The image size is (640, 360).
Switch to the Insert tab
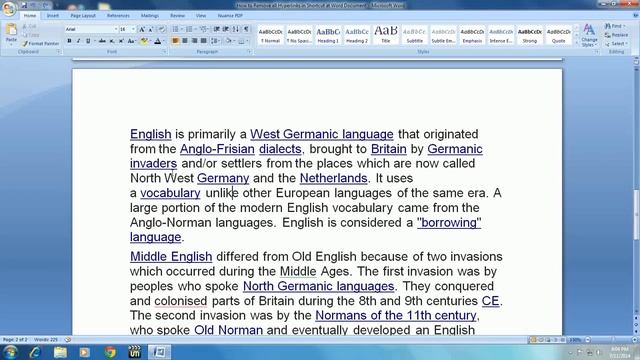53,16
